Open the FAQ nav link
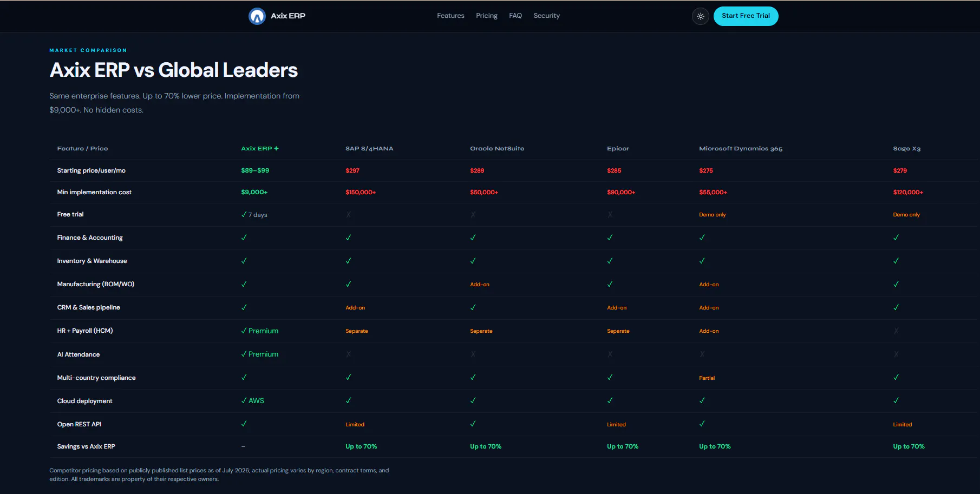980x494 pixels. pos(515,16)
